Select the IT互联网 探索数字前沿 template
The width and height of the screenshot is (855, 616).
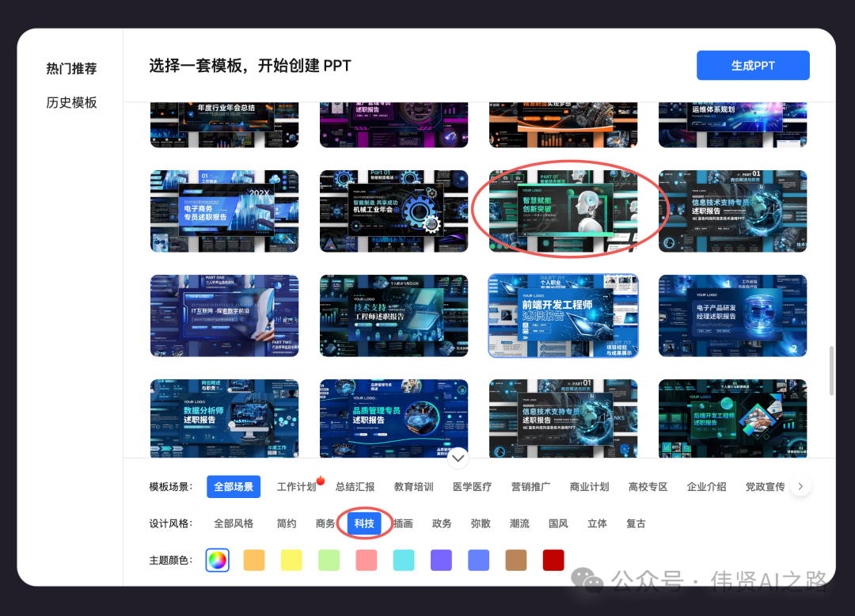pos(225,316)
